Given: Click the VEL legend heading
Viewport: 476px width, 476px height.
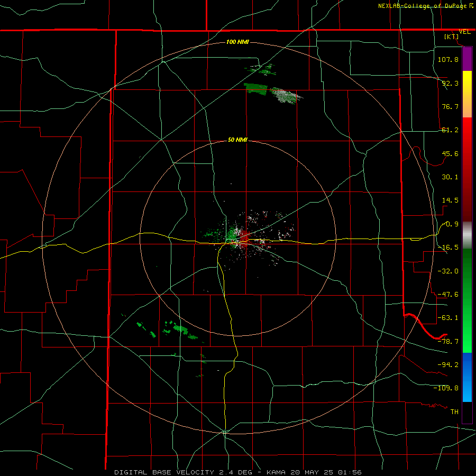Looking at the screenshot, I should click(x=464, y=32).
